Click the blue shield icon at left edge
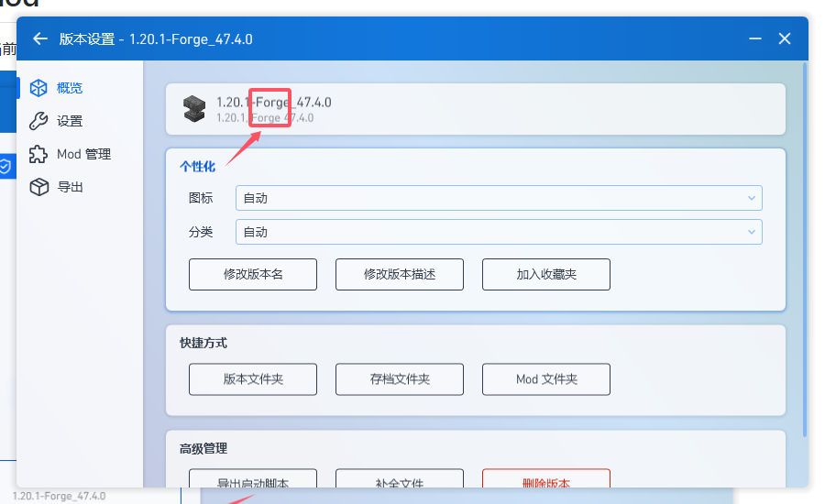 tap(5, 166)
